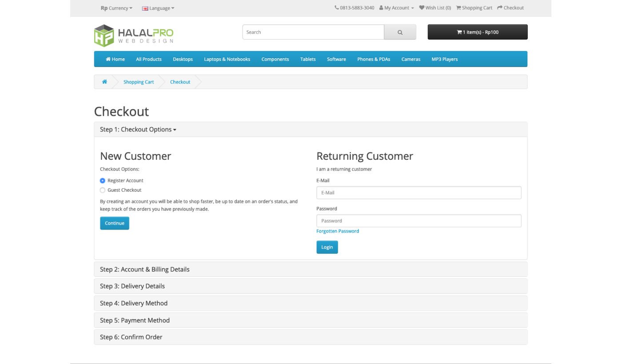Screen dimensions: 622x364
Task: Open the Currency dropdown
Action: (x=116, y=8)
